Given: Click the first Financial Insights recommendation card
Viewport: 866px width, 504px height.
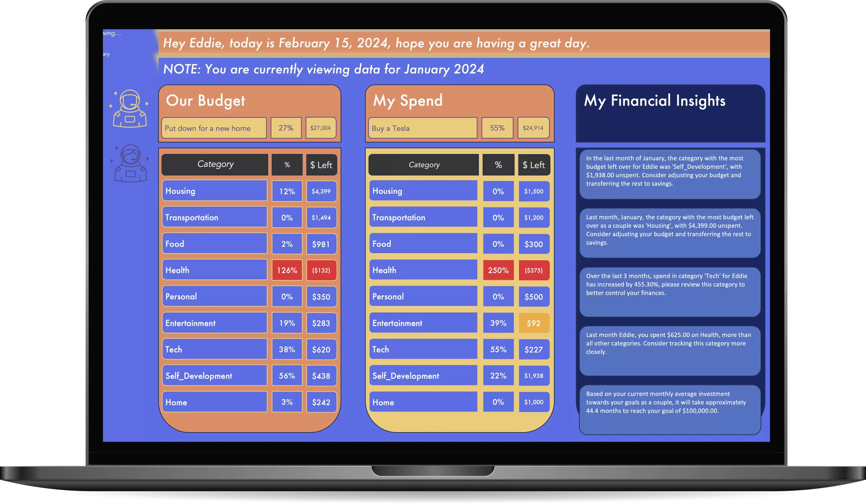Looking at the screenshot, I should click(667, 171).
